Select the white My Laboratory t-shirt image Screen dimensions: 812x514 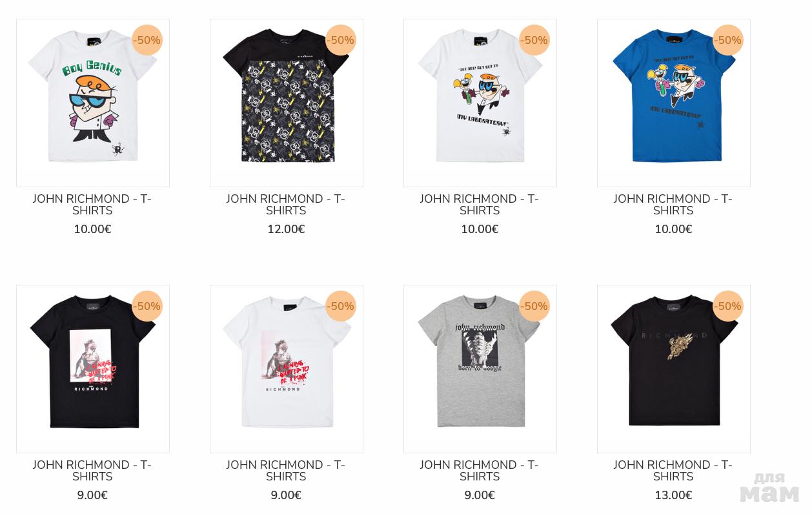tap(480, 103)
